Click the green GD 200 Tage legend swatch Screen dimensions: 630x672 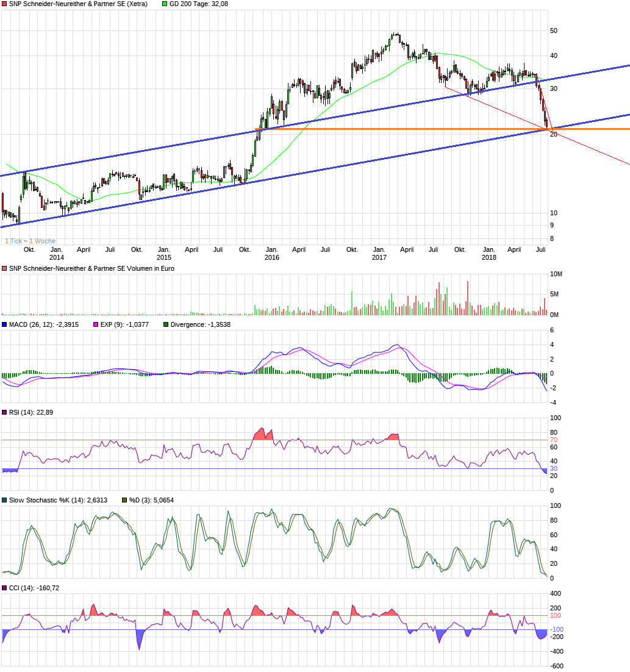coord(165,4)
